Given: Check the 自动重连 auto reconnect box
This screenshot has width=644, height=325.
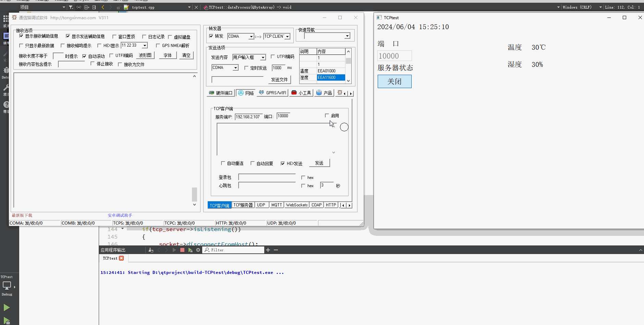Looking at the screenshot, I should (x=223, y=163).
